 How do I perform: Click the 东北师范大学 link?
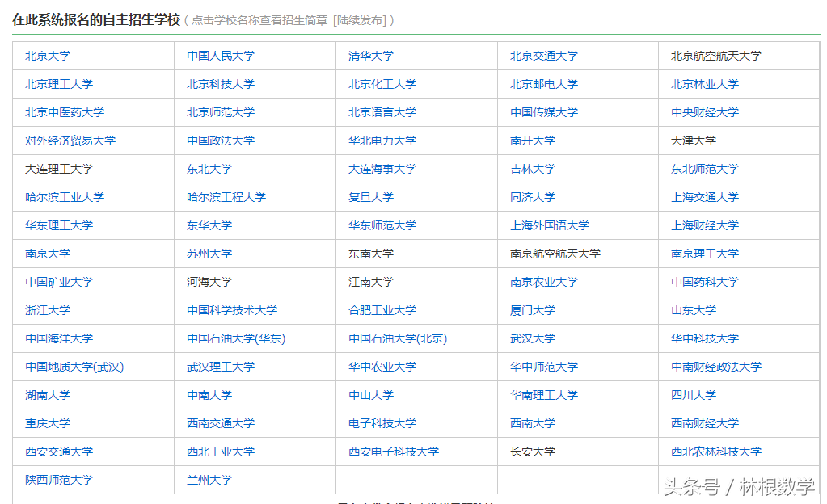click(x=705, y=170)
